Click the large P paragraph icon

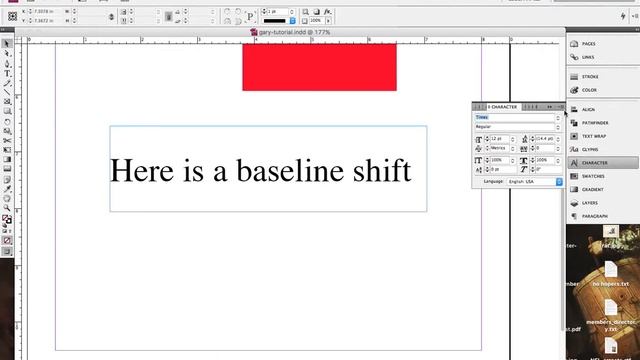point(250,16)
